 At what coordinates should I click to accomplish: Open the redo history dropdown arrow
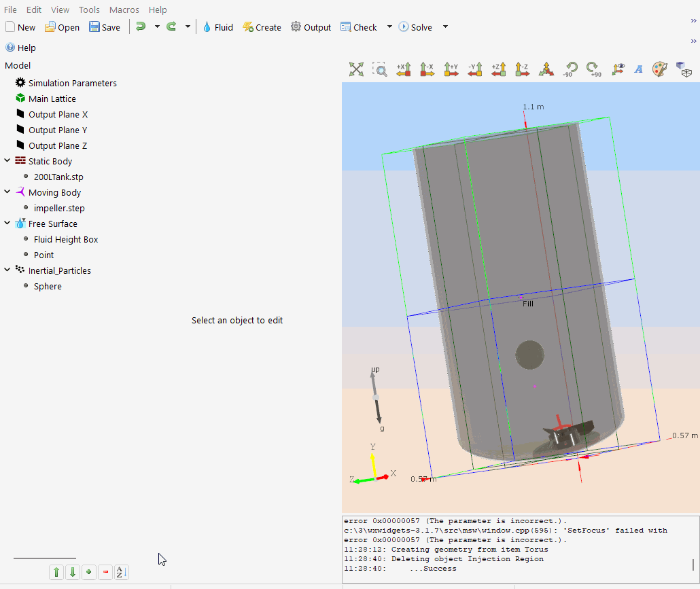(188, 26)
